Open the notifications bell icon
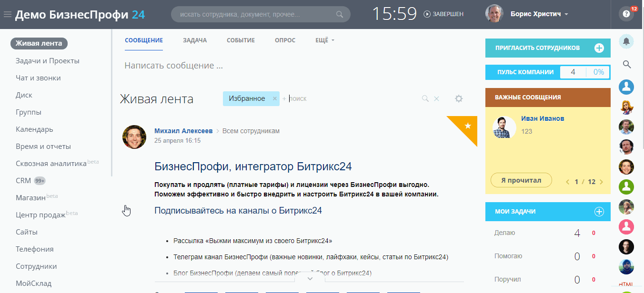The height and width of the screenshot is (293, 644). [x=626, y=41]
